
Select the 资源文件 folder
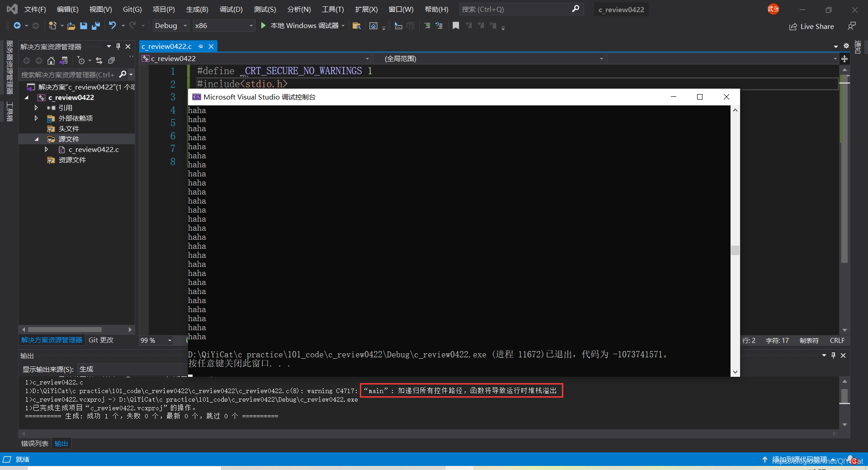click(x=72, y=160)
